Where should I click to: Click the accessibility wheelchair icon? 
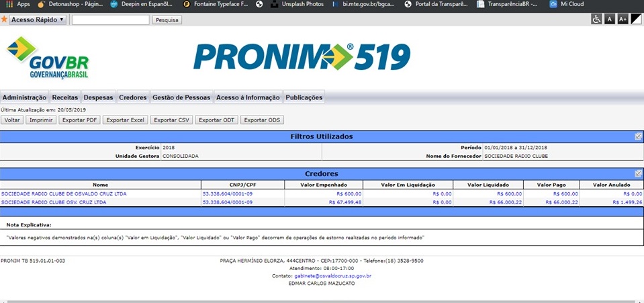[596, 19]
